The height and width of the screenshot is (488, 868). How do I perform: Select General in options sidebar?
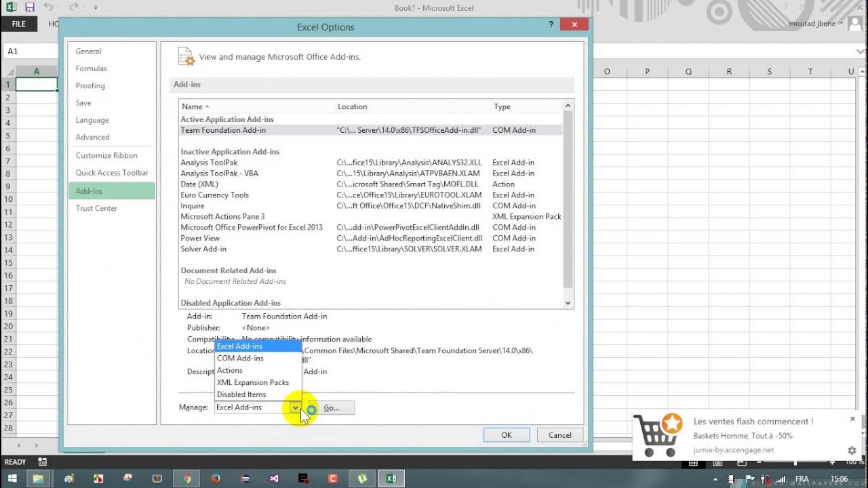coord(111,52)
